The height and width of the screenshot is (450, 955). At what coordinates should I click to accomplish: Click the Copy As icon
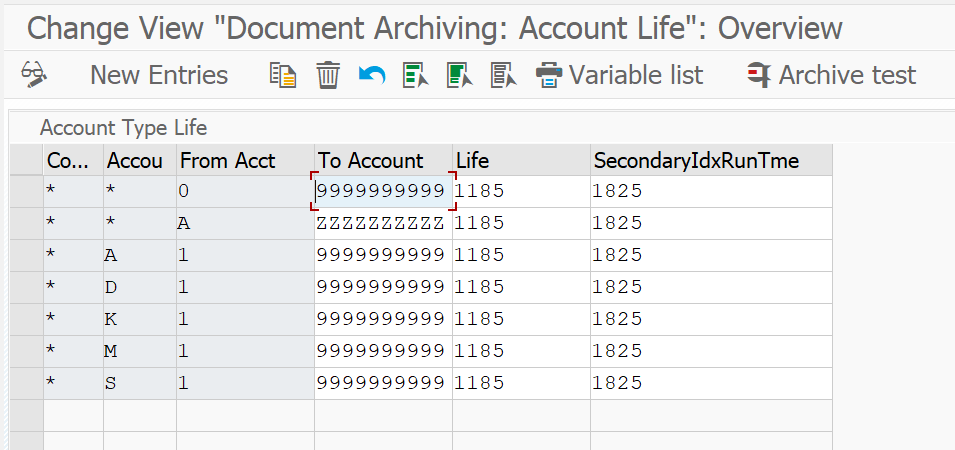pos(283,75)
